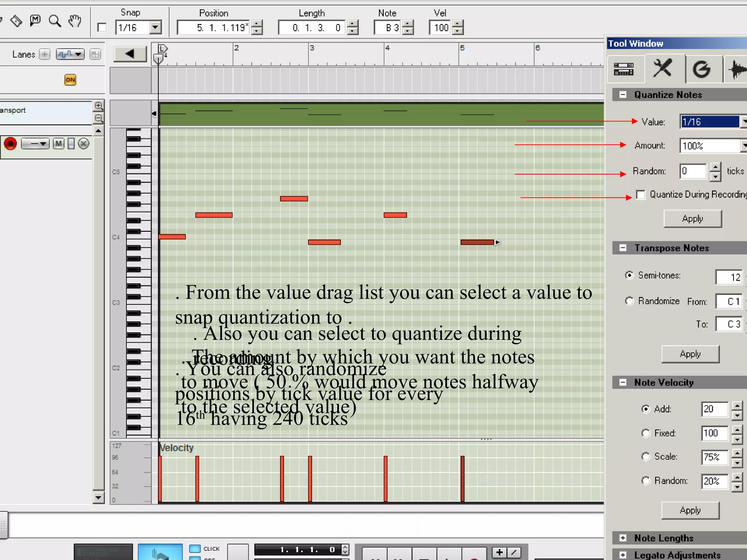Click bar 4 on the ruler
Viewport: 747px width, 560px height.
388,48
